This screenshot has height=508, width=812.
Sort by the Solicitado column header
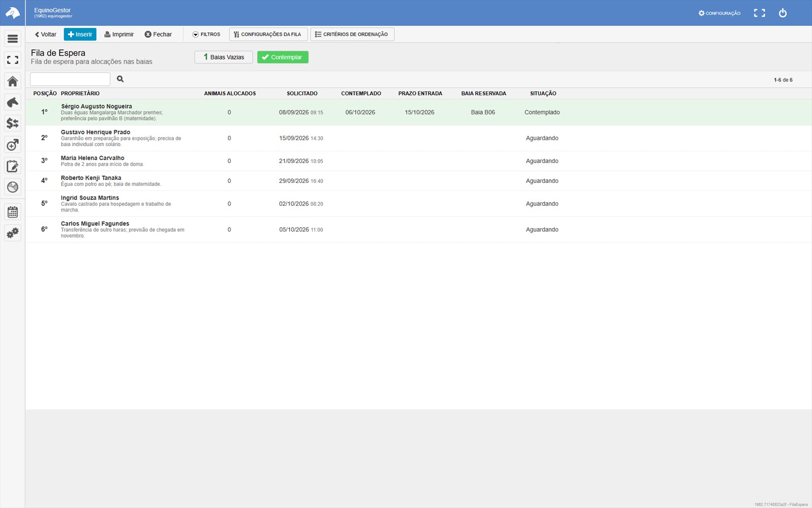pos(302,93)
